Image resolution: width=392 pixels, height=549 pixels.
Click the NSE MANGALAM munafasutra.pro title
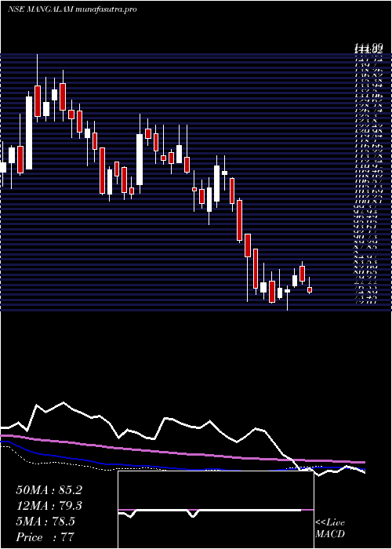point(72,9)
